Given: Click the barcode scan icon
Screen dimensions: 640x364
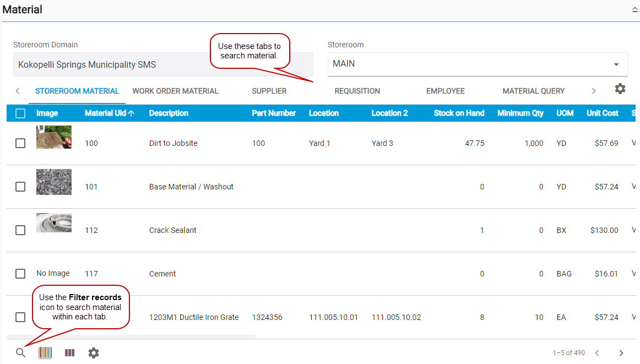Looking at the screenshot, I should pyautogui.click(x=45, y=353).
